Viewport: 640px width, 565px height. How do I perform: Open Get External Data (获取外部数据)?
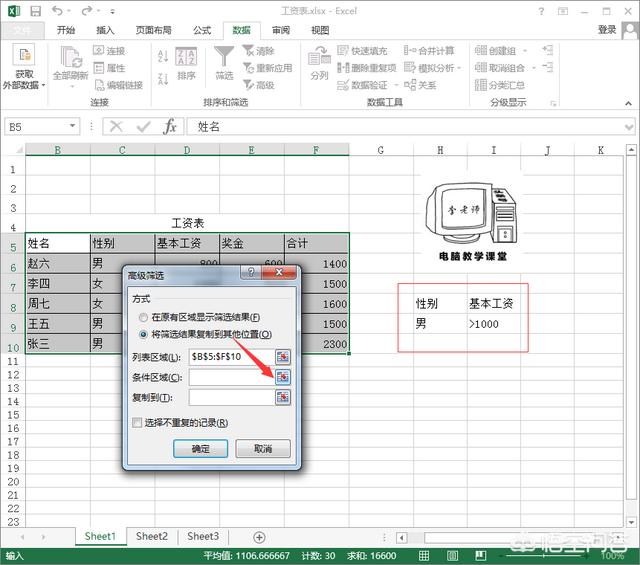click(x=24, y=67)
